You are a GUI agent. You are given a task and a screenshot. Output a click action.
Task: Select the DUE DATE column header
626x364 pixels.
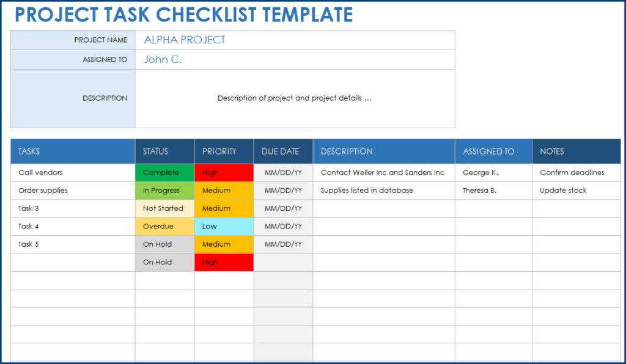[x=282, y=151]
